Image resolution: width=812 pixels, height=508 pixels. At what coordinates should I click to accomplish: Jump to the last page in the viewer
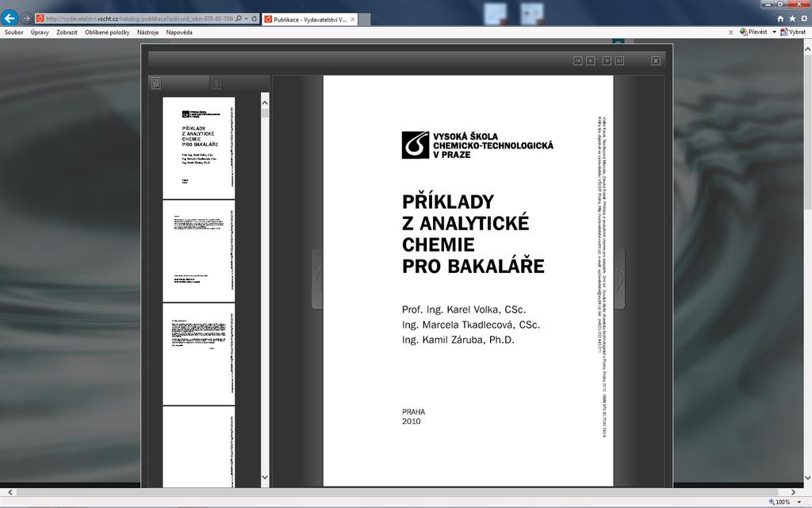coord(619,61)
